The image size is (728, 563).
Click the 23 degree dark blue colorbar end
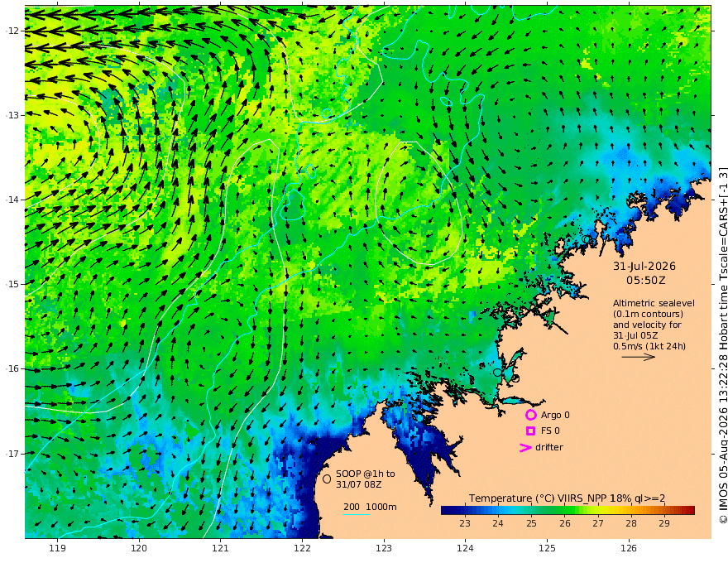[447, 511]
